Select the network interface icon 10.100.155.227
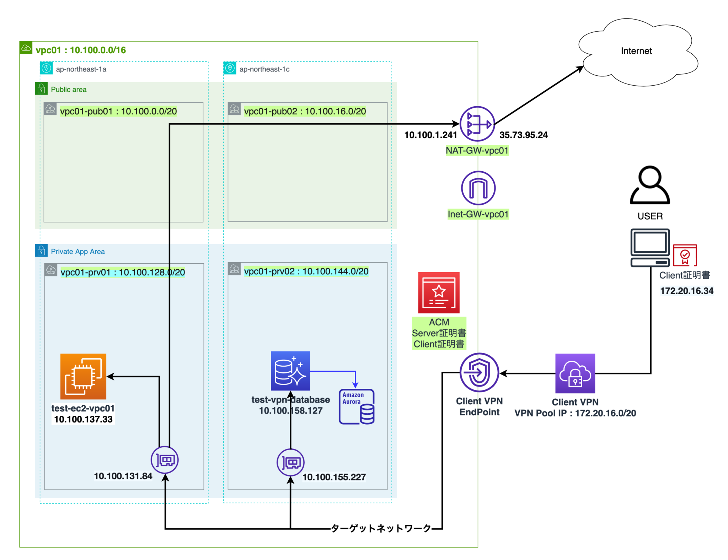The image size is (728, 560). (x=290, y=462)
